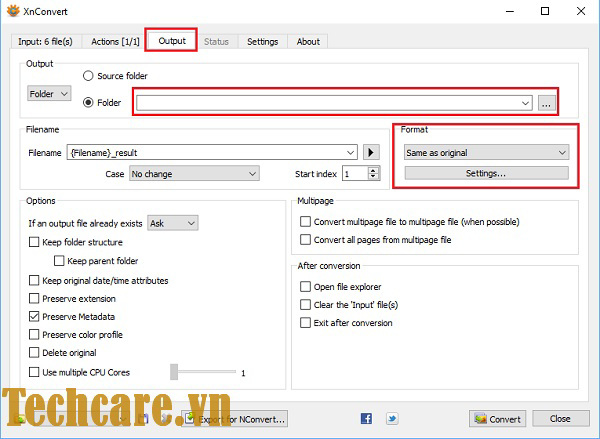Screen dimensions: 600x439
Task: Go to the Settings tab
Action: [262, 41]
